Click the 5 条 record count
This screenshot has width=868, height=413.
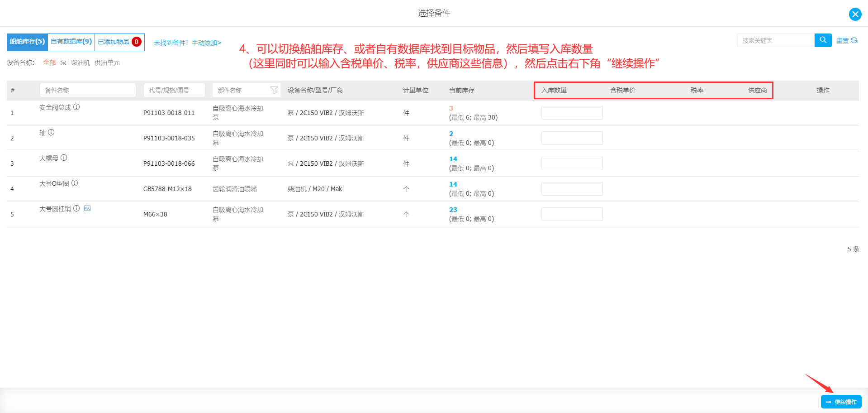tap(853, 249)
